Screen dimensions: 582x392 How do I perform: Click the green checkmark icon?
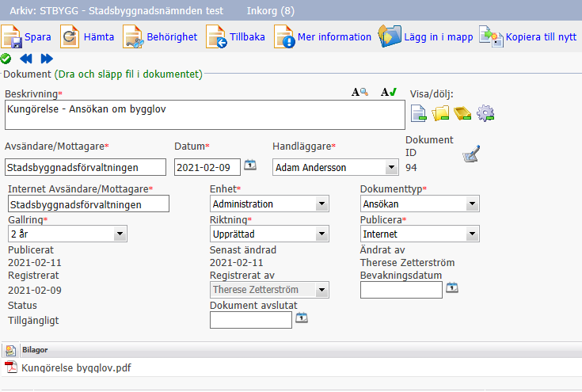click(x=6, y=59)
